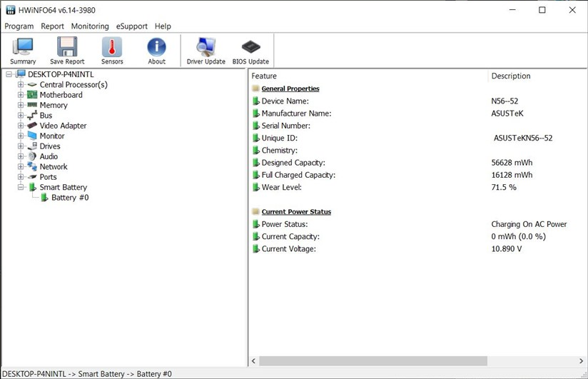
Task: Open the Program menu
Action: click(x=19, y=26)
